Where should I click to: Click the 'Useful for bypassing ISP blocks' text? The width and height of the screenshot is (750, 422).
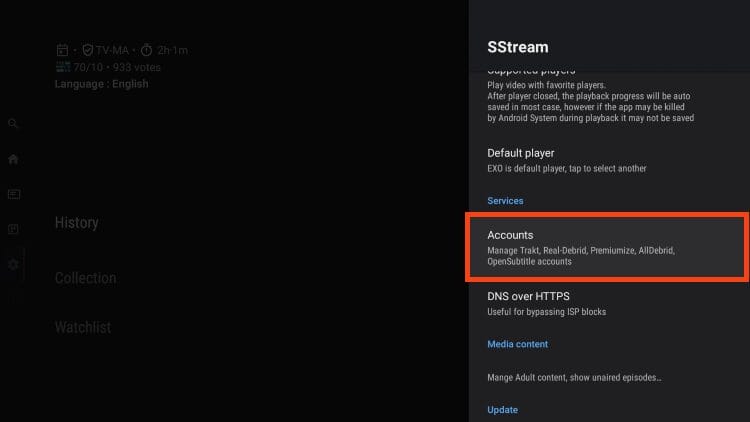[x=546, y=312]
